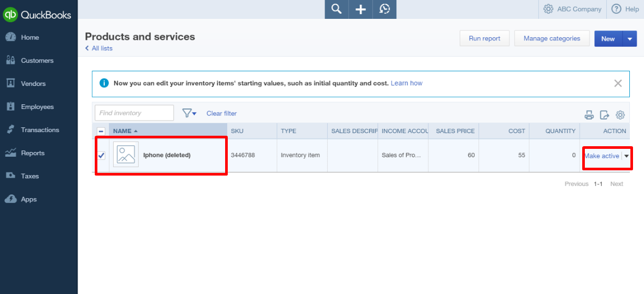Click the plus Create icon
The image size is (644, 294).
[x=361, y=9]
